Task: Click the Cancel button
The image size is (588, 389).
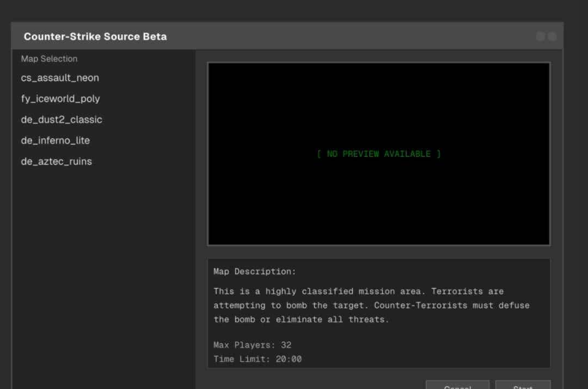Action: coord(457,385)
